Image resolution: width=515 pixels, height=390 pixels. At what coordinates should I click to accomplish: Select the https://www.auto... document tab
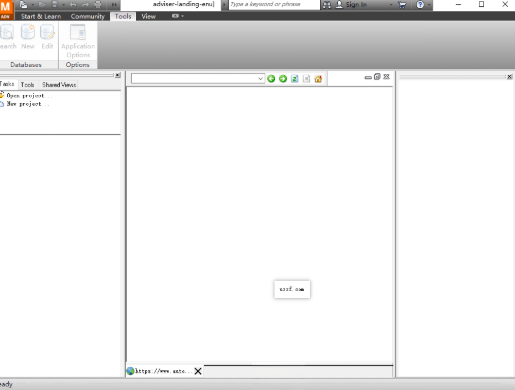163,371
